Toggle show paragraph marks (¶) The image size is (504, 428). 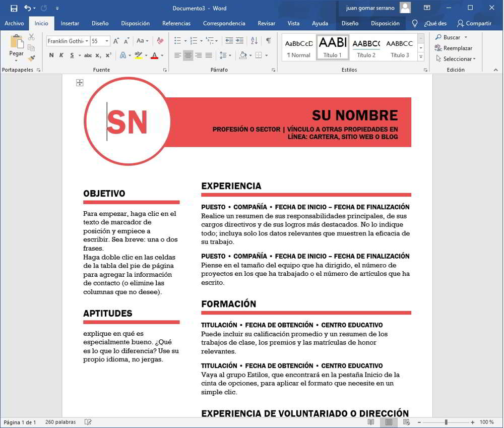click(x=268, y=41)
